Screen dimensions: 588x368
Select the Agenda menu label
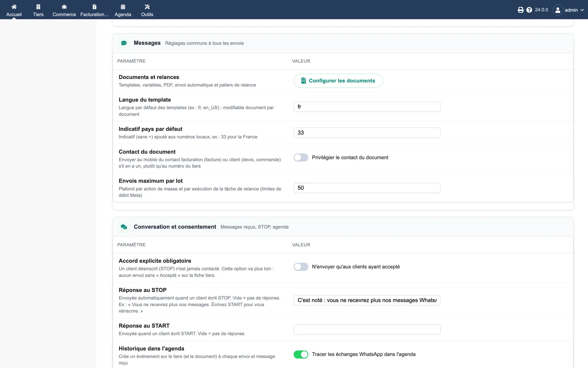pos(123,14)
